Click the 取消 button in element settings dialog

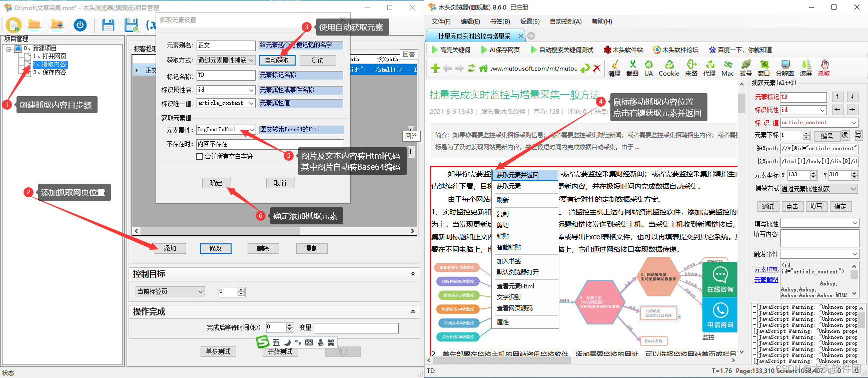pyautogui.click(x=280, y=183)
